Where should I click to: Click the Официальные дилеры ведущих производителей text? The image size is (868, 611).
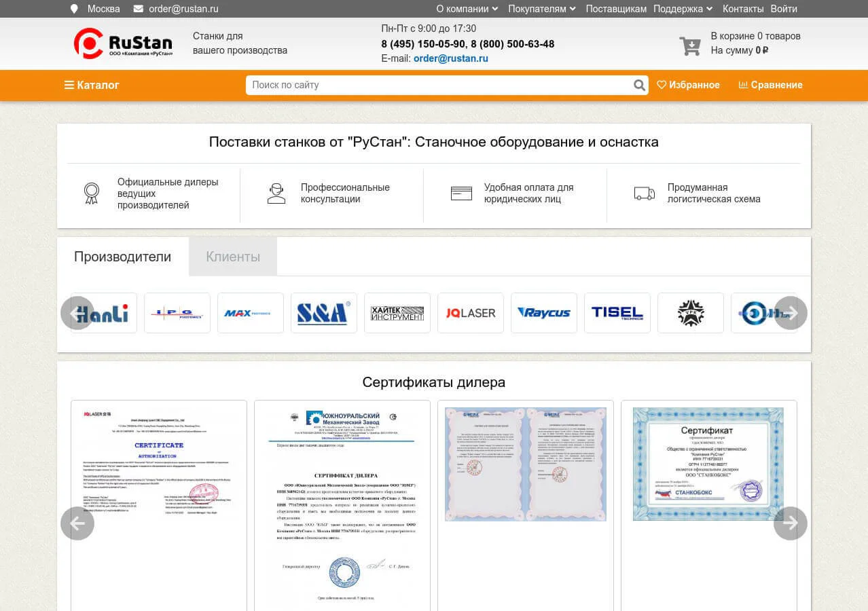coord(168,193)
